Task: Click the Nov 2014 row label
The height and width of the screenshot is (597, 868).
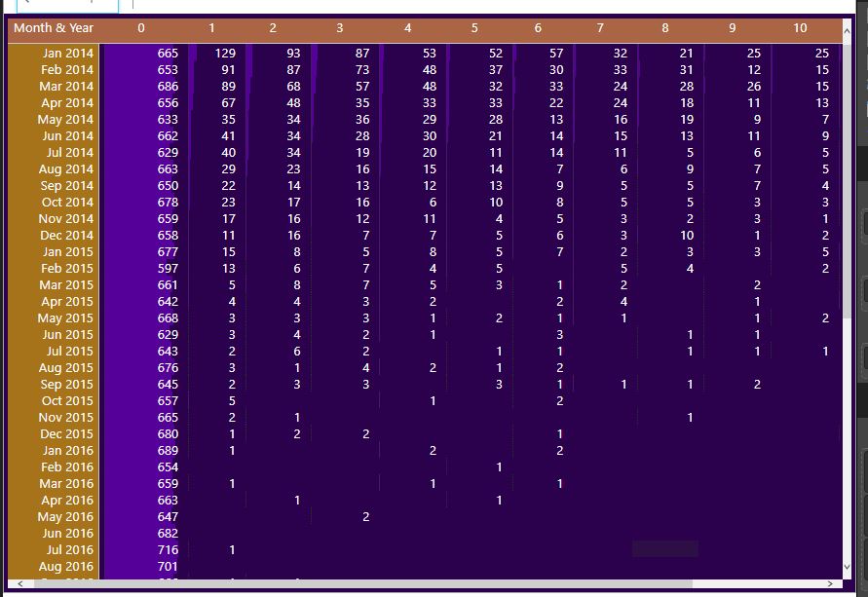Action: [x=66, y=219]
